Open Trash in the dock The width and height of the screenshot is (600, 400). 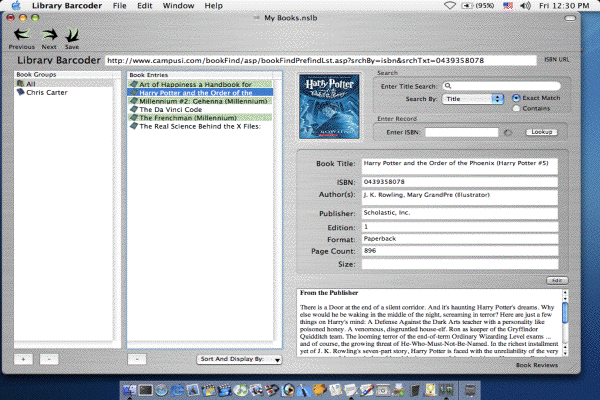click(470, 390)
